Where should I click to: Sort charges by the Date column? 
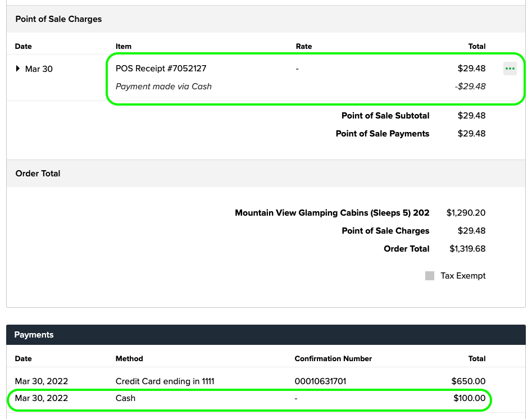(x=23, y=46)
